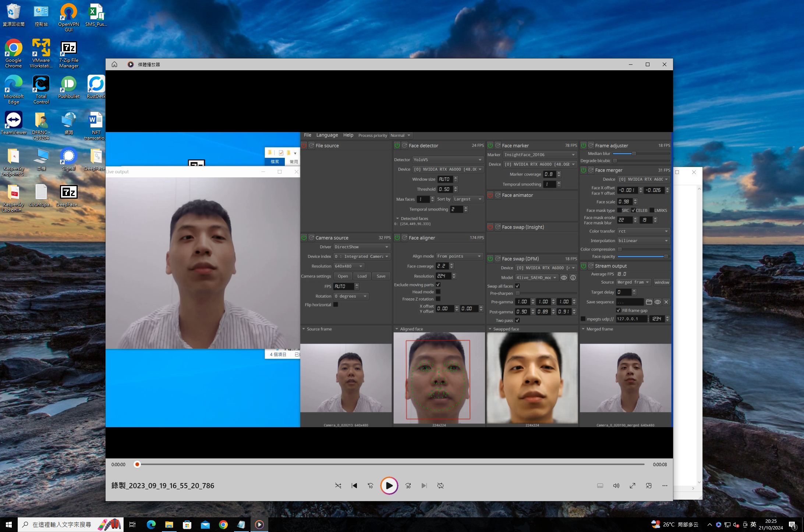
Task: Select the ubuntupa text file icon
Action: (x=41, y=196)
